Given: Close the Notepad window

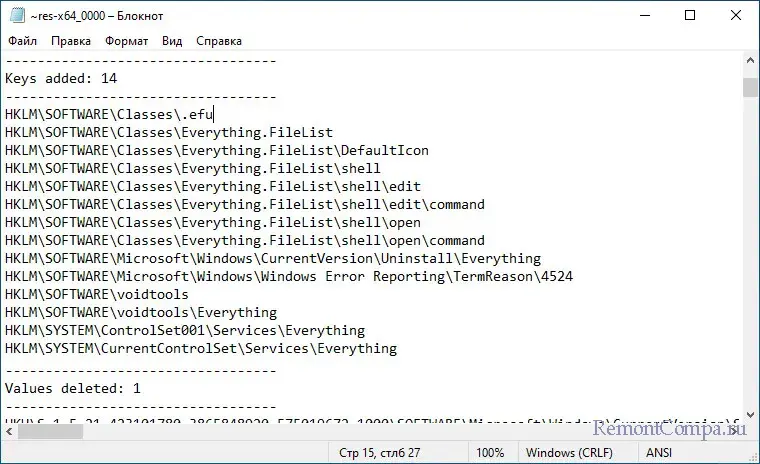Looking at the screenshot, I should 736,15.
